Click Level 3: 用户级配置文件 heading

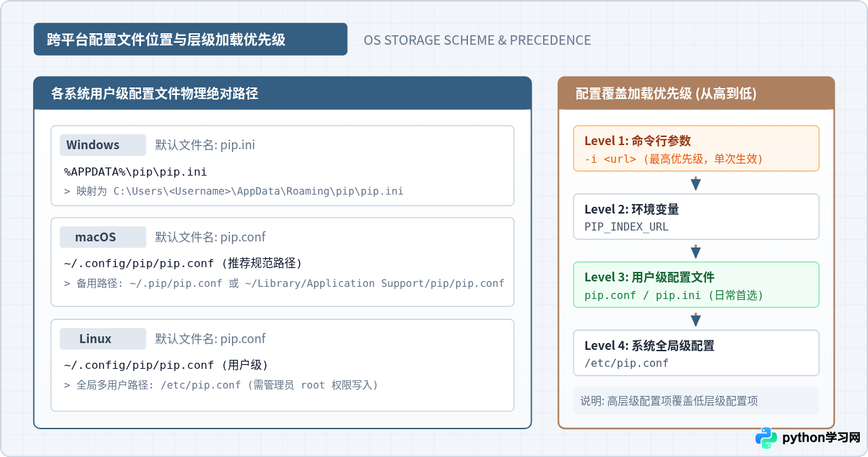pyautogui.click(x=649, y=277)
